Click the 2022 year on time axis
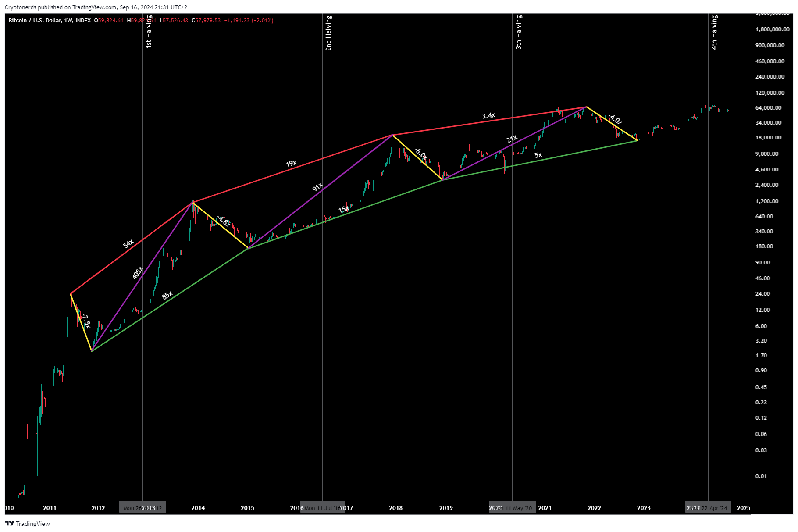Image resolution: width=798 pixels, height=532 pixels. coord(595,508)
